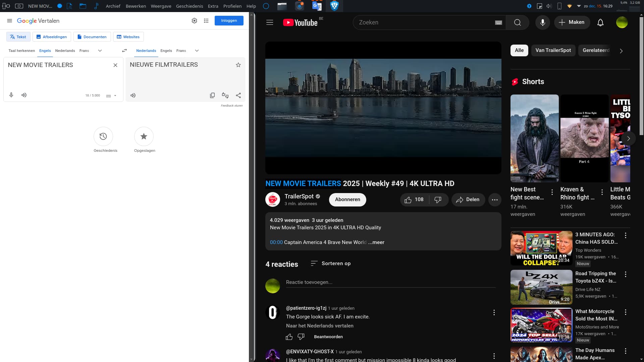Open saved translations (Opgeslagen)
The height and width of the screenshot is (362, 644).
click(x=144, y=136)
